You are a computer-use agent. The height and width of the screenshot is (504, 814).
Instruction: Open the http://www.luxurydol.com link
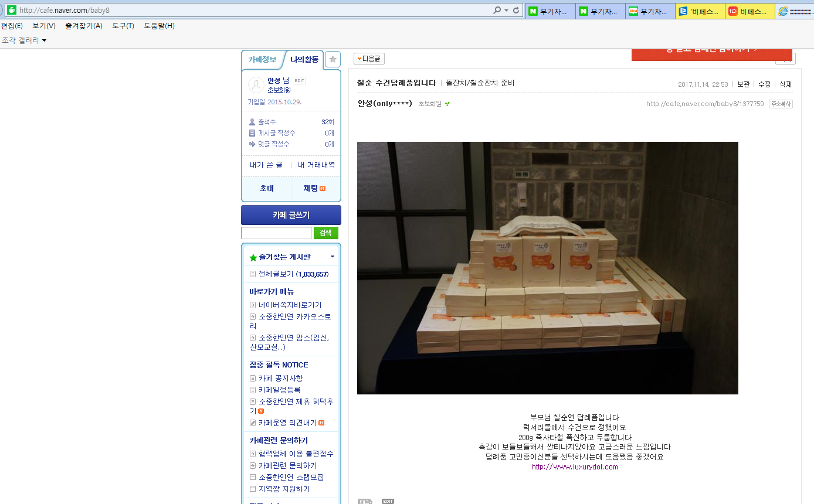click(x=575, y=467)
